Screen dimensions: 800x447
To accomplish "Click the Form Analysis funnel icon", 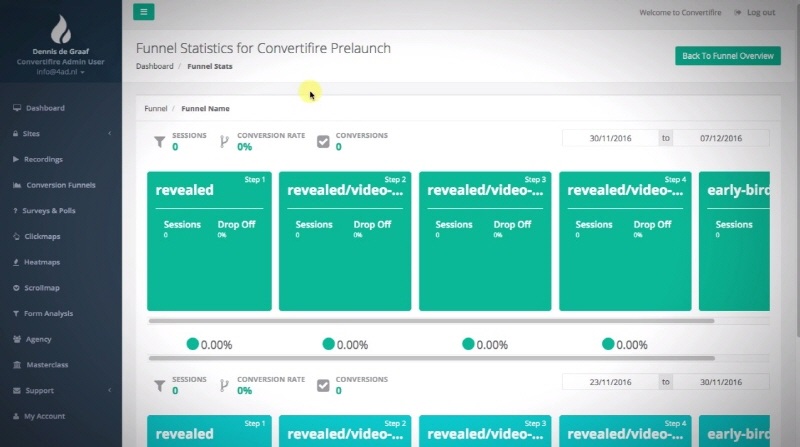I will [x=16, y=313].
